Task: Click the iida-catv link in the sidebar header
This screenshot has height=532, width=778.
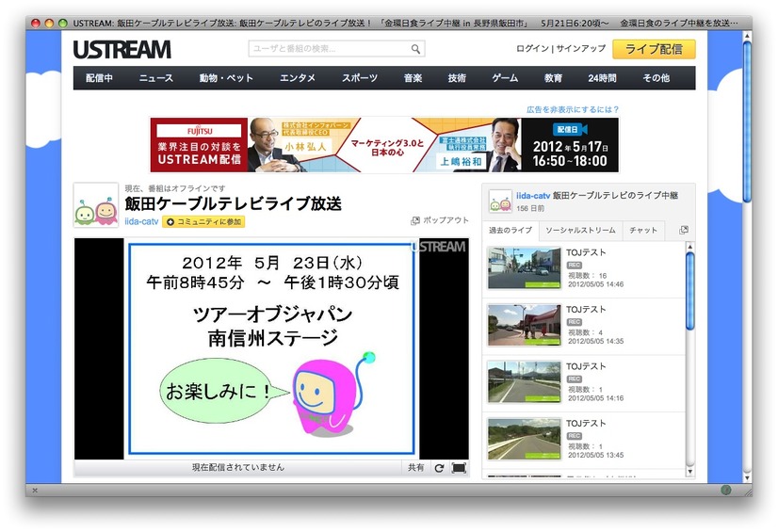Action: (x=533, y=196)
